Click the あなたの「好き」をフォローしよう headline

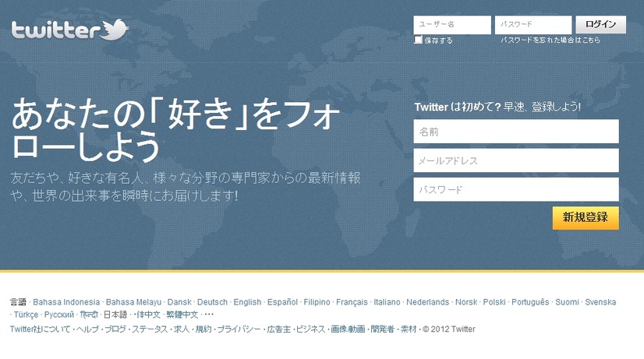pos(175,130)
